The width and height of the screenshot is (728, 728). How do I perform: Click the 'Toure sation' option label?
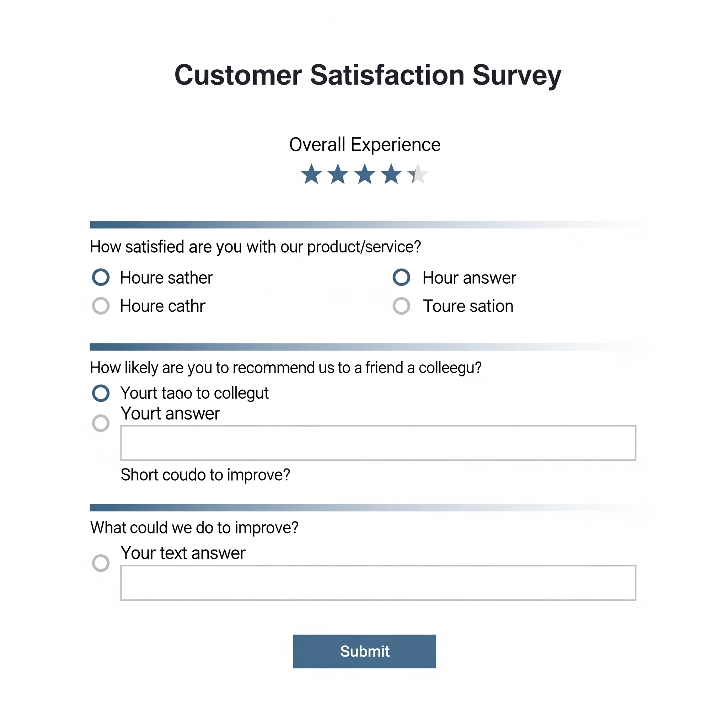pos(468,306)
